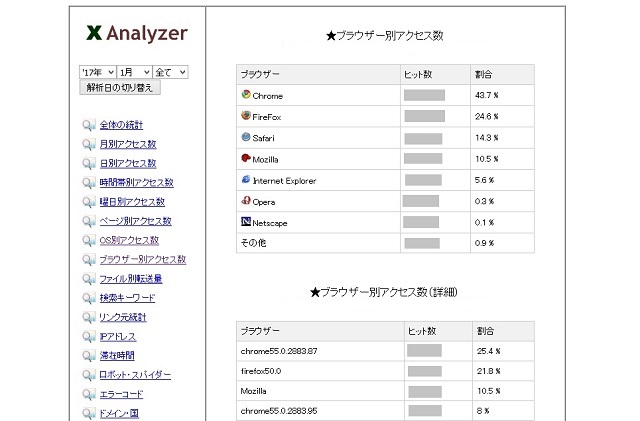Click magnifier icon beside ファイル別転送量
Screen dimensions: 640x421
pyautogui.click(x=89, y=278)
